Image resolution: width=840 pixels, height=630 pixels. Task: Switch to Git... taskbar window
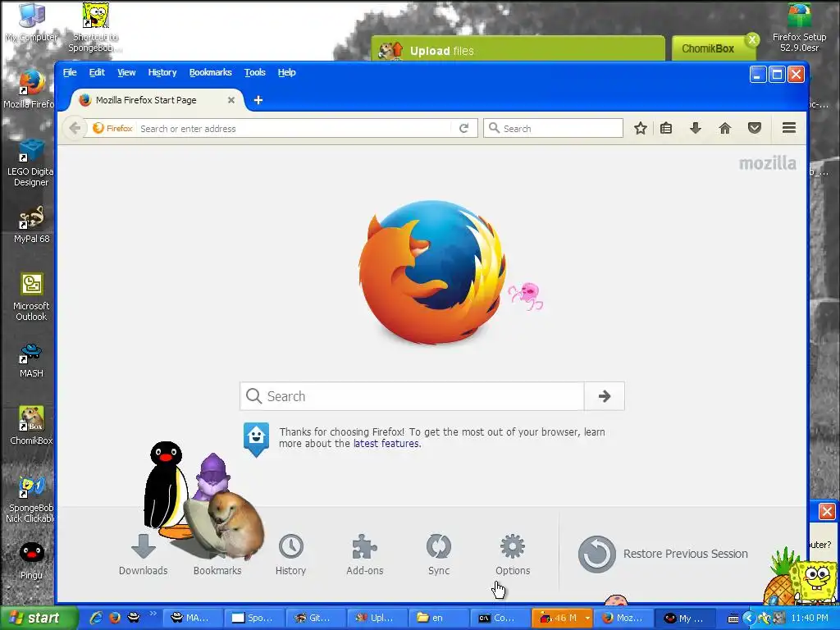(x=314, y=618)
